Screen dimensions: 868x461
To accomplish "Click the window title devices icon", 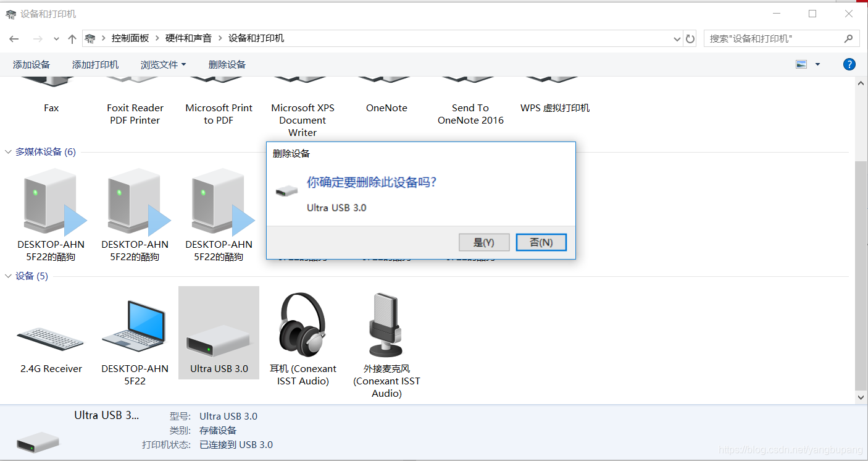I will pos(10,14).
